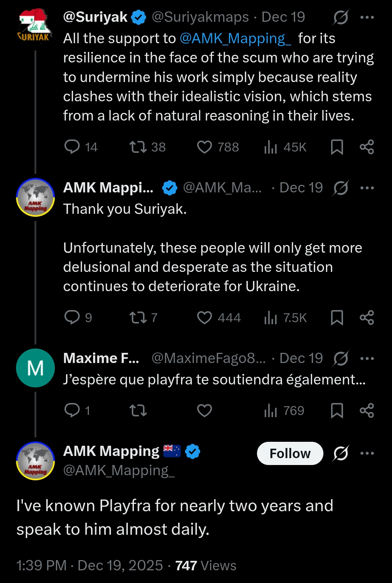Like Suriyak's post with 788 likes
392x583 pixels.
coord(204,147)
